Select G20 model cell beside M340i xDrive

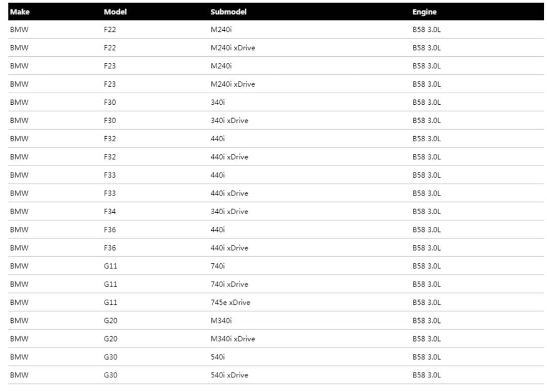(110, 339)
